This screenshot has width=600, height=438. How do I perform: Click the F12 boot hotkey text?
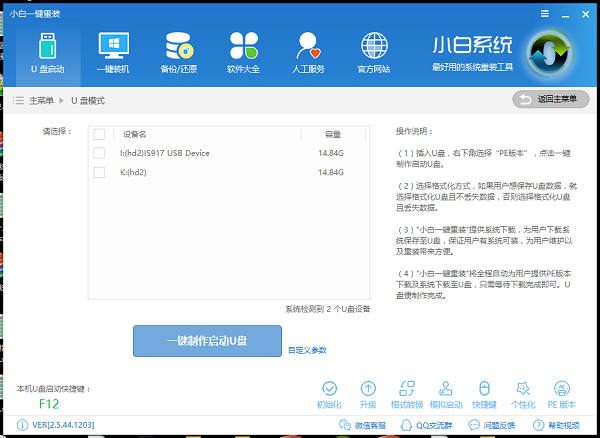[49, 404]
